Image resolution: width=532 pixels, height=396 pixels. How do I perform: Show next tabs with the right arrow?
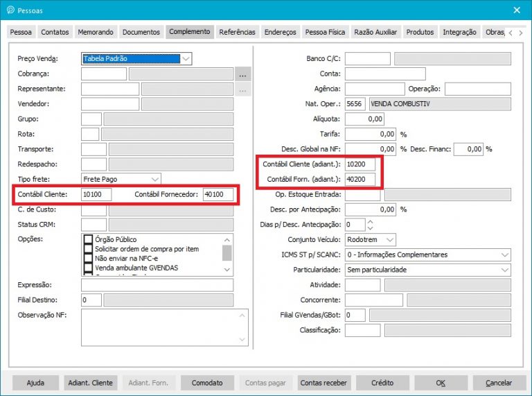pyautogui.click(x=520, y=33)
